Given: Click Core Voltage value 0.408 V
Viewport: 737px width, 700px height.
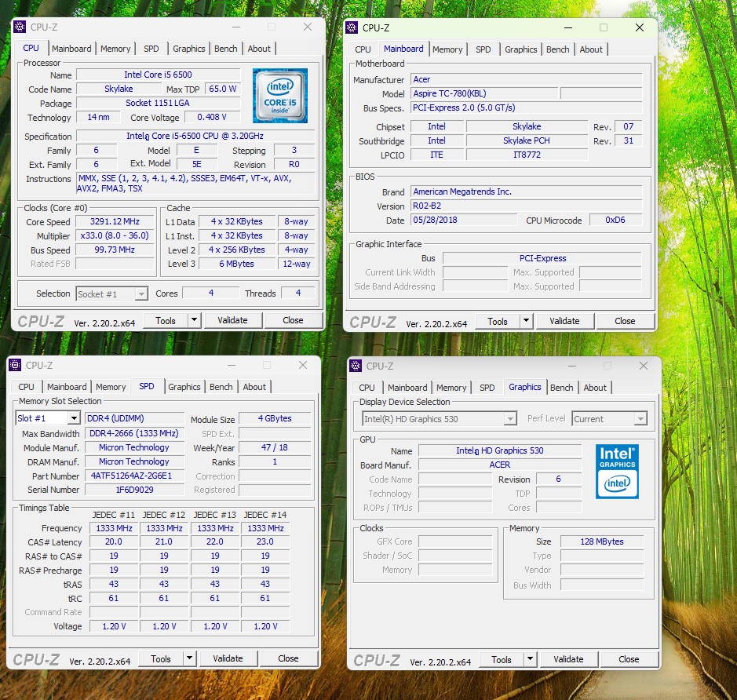Looking at the screenshot, I should pyautogui.click(x=212, y=117).
